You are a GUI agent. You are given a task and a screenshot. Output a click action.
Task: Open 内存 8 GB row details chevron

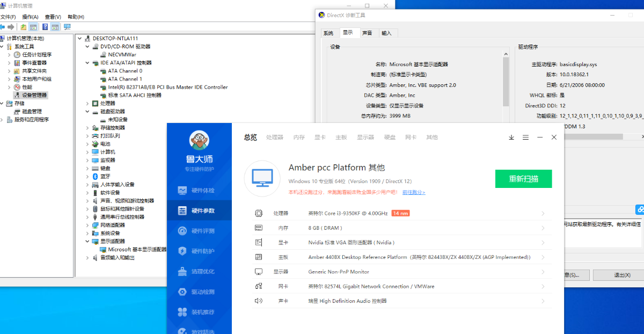point(543,228)
